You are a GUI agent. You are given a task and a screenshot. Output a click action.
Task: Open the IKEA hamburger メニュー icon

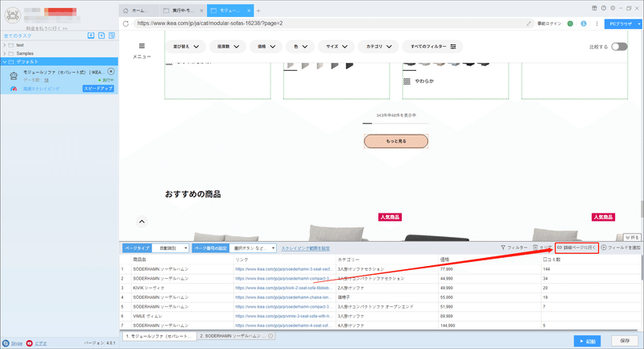point(142,46)
